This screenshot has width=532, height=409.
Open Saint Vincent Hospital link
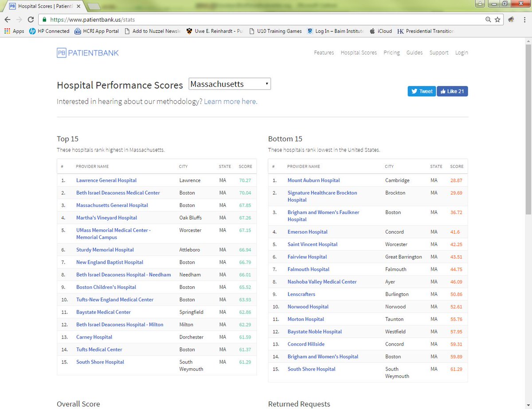coord(313,244)
